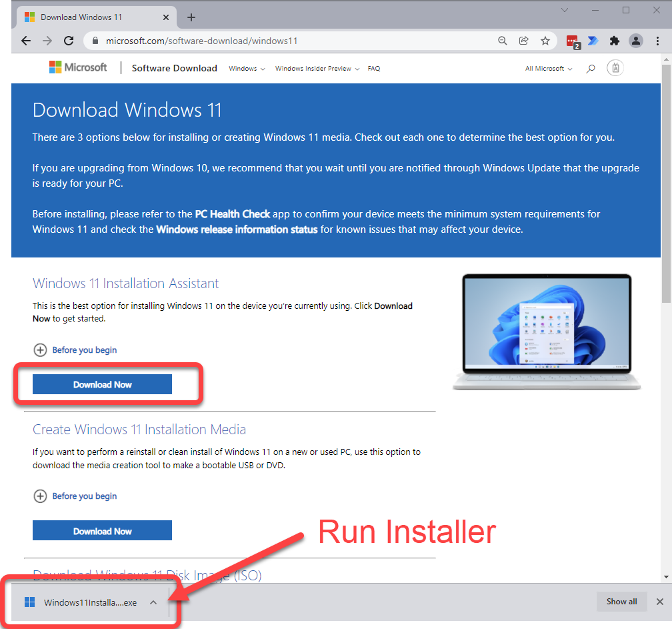Open the Chrome three-dot menu
The width and height of the screenshot is (672, 629).
point(657,41)
